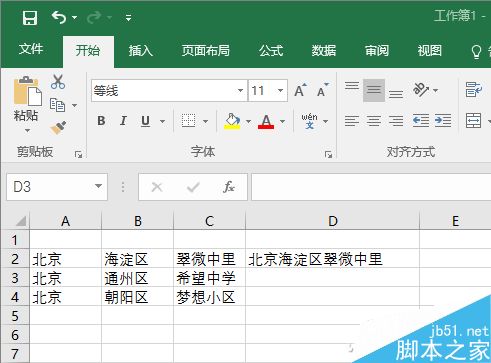This screenshot has width=491, height=363.
Task: Click the 粘贴 paste clipboard icon
Action: pos(28,91)
